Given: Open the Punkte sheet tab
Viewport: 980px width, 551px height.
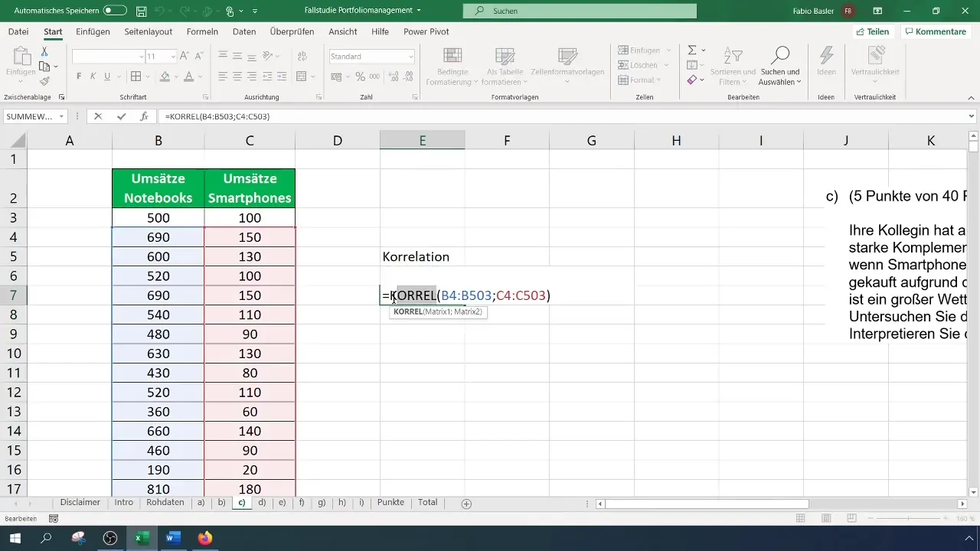Looking at the screenshot, I should pyautogui.click(x=390, y=502).
